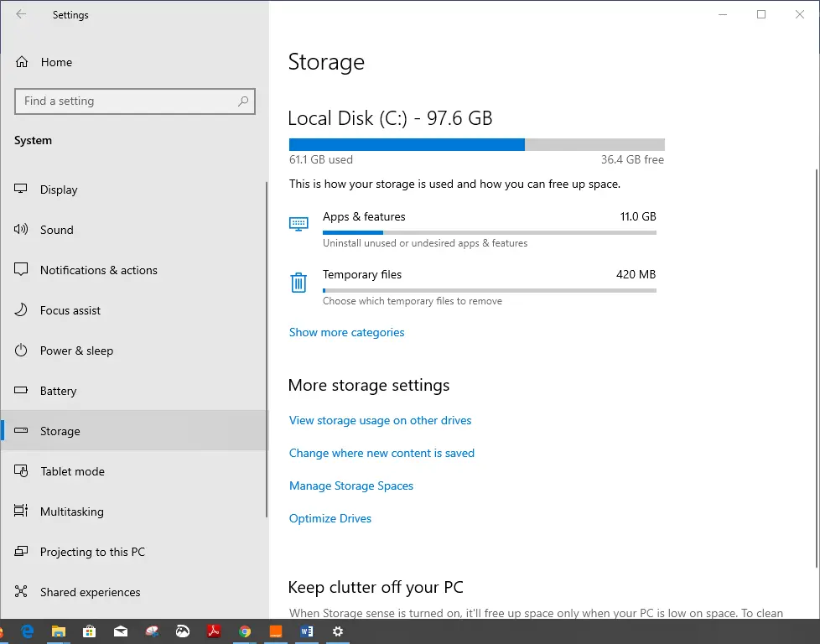Viewport: 820px width, 644px height.
Task: Click the back arrow in Settings
Action: pyautogui.click(x=21, y=14)
